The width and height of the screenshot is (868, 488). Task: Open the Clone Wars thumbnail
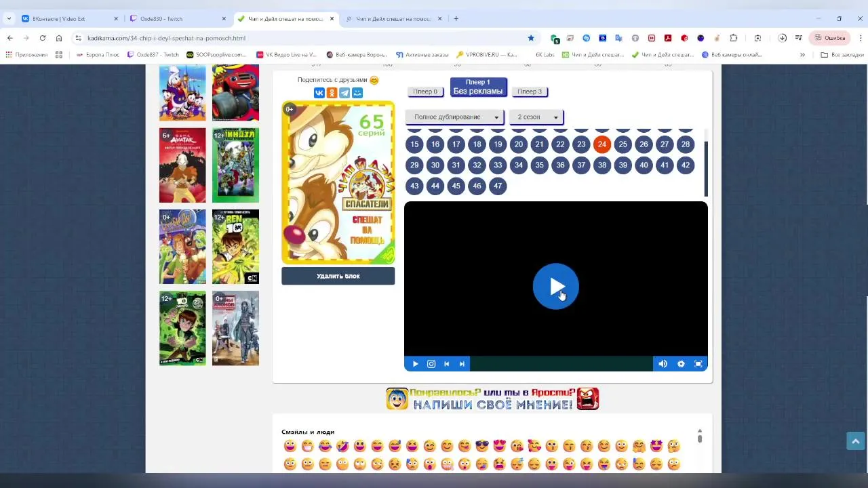pos(235,328)
